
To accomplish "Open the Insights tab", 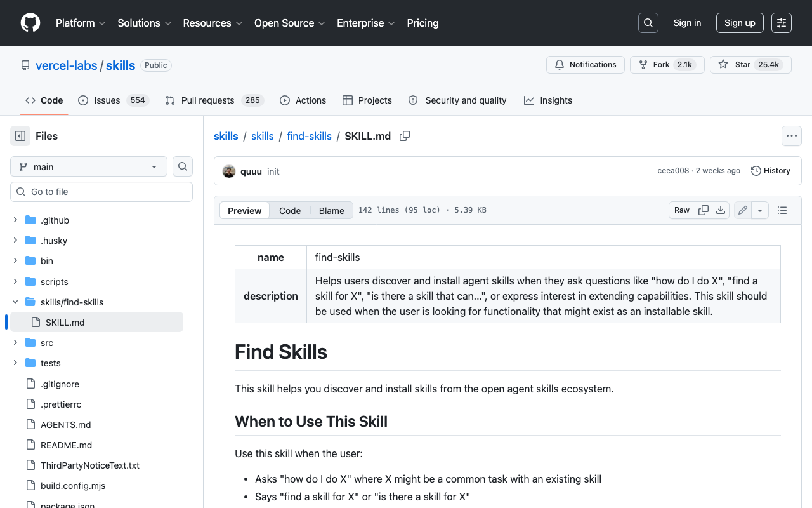I will pyautogui.click(x=548, y=100).
